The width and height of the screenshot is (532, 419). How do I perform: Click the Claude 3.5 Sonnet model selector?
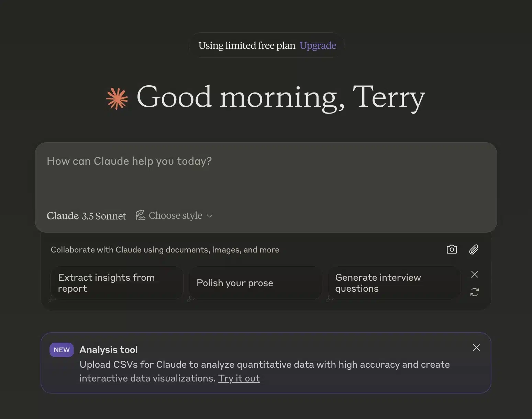coord(86,216)
